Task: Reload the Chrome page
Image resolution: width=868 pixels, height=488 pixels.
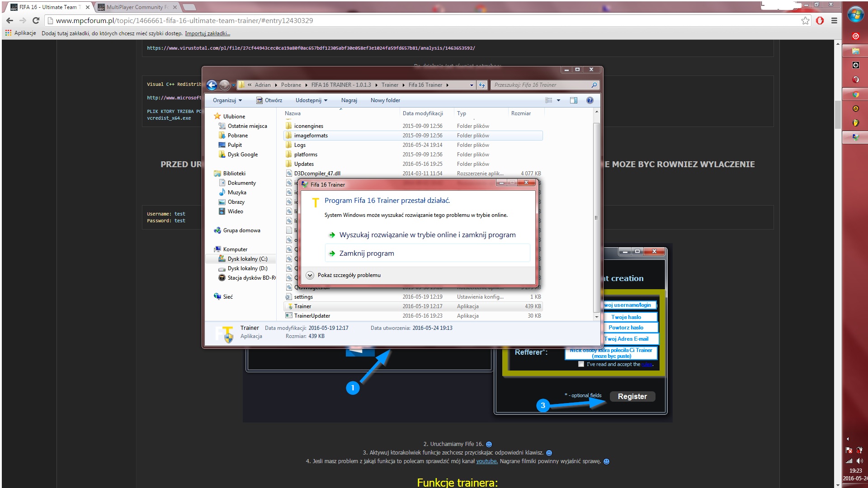Action: 36,20
